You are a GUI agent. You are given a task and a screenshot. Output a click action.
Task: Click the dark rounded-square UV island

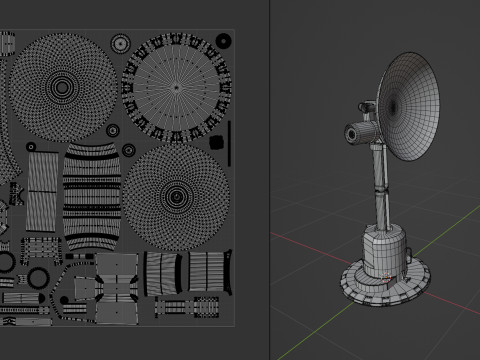(x=216, y=142)
